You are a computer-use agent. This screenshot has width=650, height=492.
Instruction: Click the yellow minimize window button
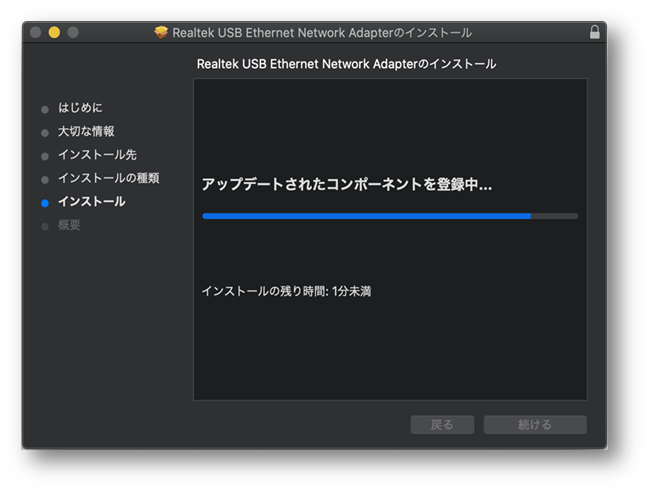click(x=54, y=32)
